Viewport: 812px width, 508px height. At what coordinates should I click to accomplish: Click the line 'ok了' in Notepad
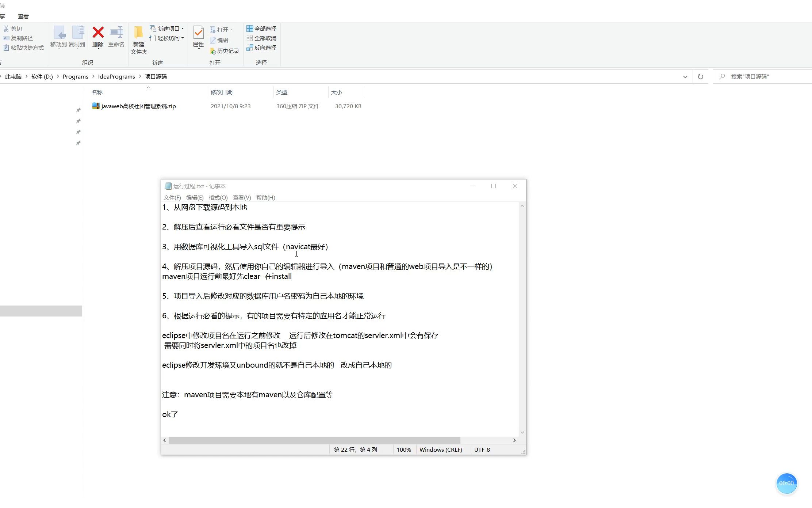(x=170, y=414)
